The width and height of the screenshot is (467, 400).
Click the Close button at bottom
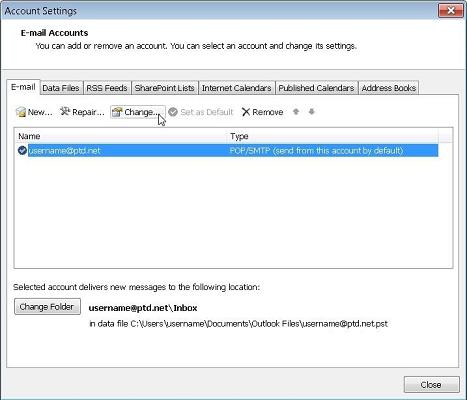pyautogui.click(x=431, y=385)
